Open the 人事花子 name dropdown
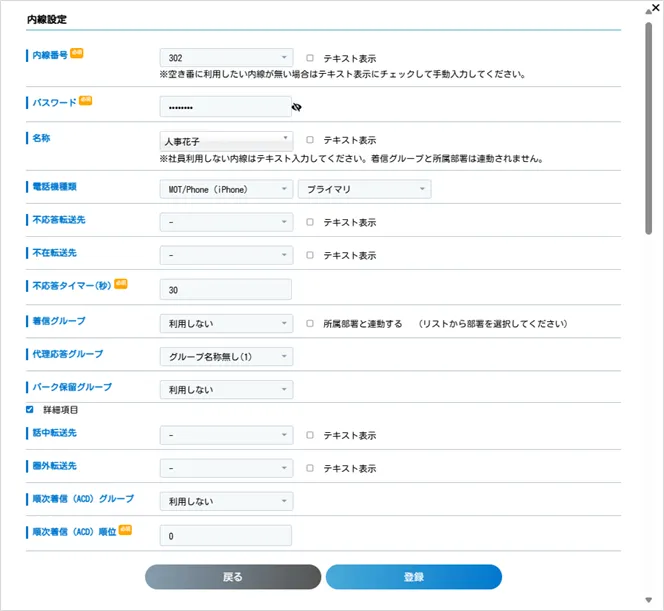Image resolution: width=664 pixels, height=611 pixels. click(226, 141)
